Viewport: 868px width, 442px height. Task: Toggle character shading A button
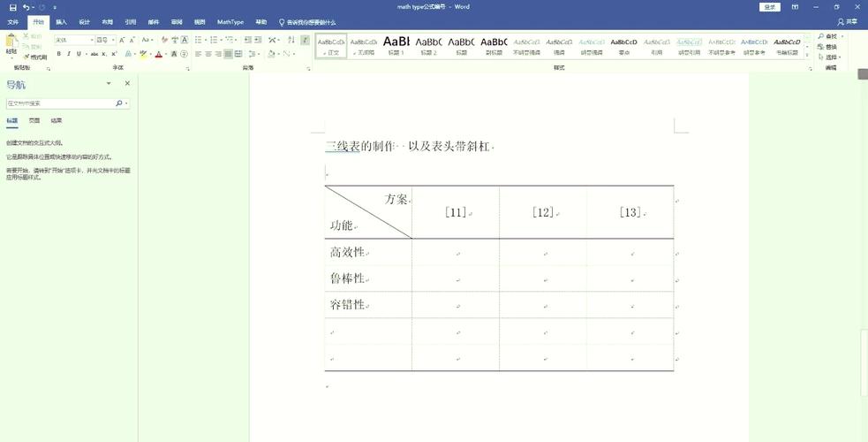coord(174,54)
